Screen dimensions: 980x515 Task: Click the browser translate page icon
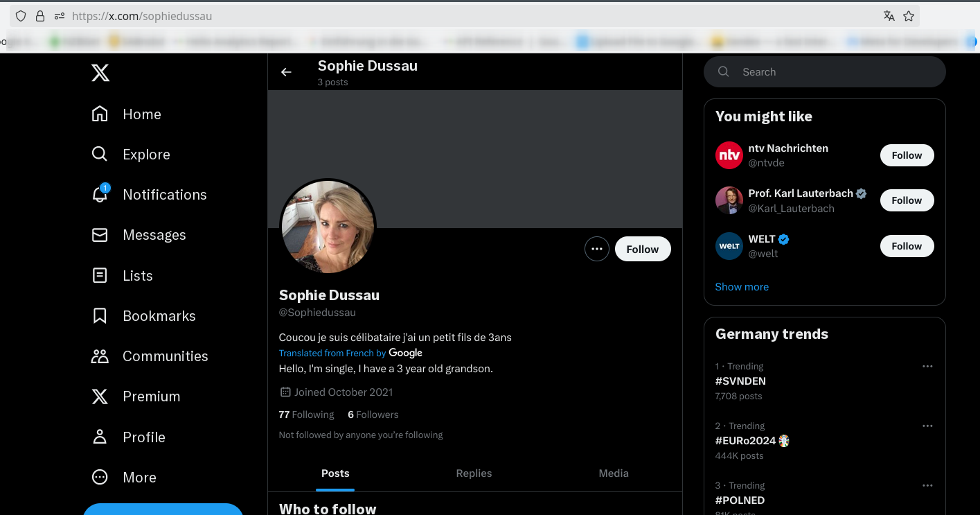point(889,16)
